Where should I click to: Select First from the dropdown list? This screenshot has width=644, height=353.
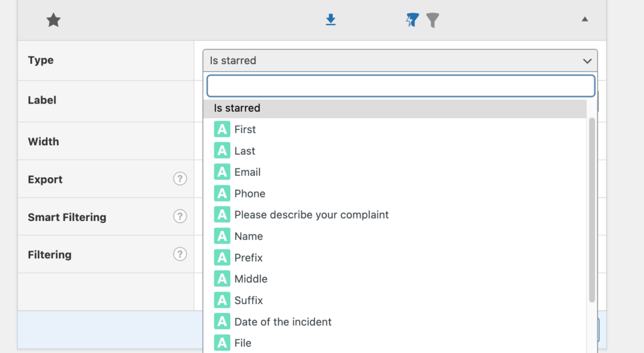click(x=245, y=129)
